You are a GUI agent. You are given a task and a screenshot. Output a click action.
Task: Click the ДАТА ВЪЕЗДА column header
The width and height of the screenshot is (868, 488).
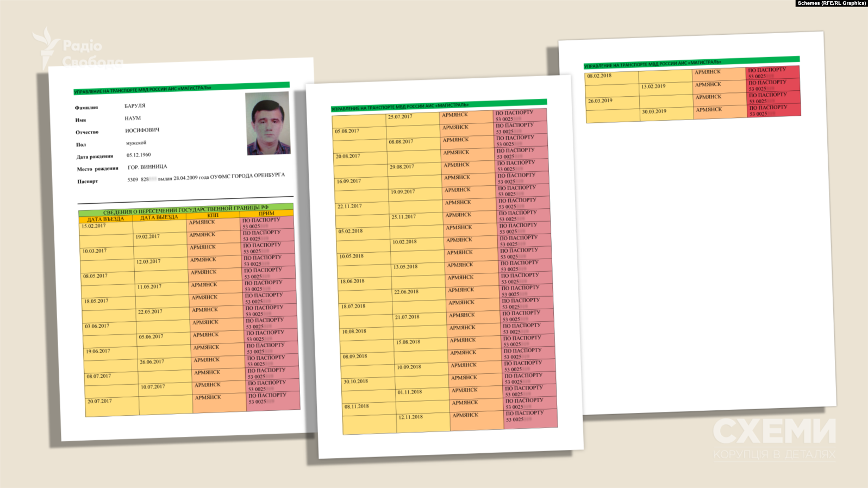[105, 219]
